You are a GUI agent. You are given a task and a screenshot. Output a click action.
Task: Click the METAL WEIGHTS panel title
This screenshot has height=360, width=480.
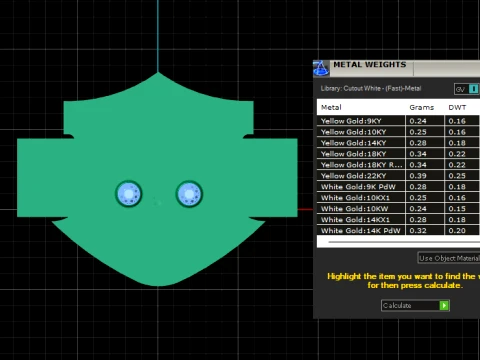370,64
